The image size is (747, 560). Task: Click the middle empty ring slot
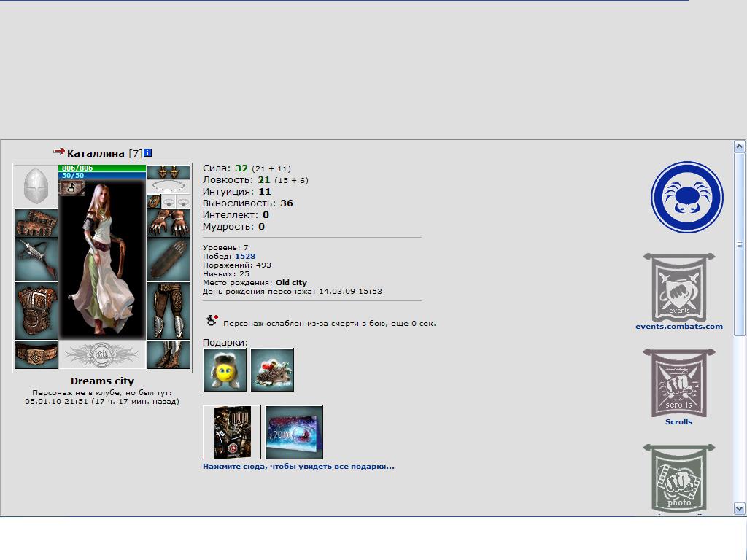click(x=169, y=201)
